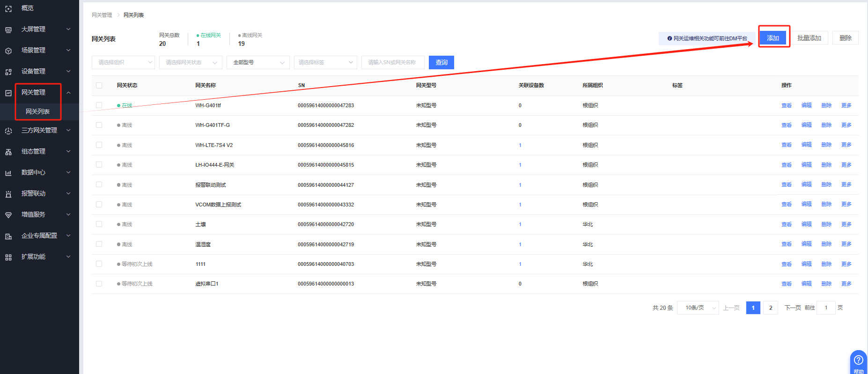Click the 增值服务 diamond icon
This screenshot has height=374, width=868.
(8, 215)
